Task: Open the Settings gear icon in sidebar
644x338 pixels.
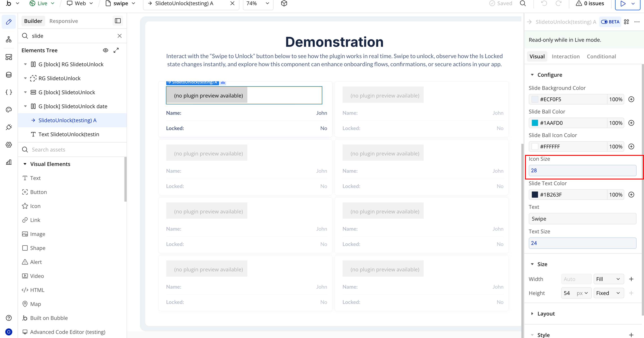Action: 9,145
